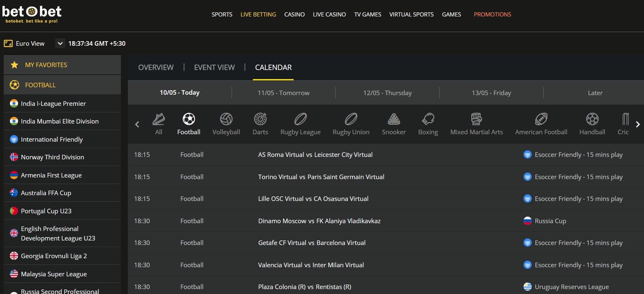Open Malaysia Super League
The image size is (644, 294).
click(62, 274)
